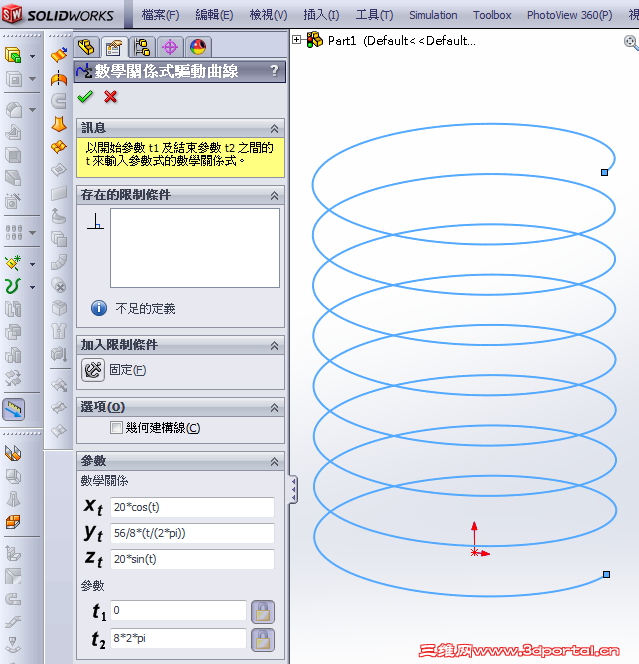Click the existing relations perpendicular icon
The image size is (639, 664).
tap(95, 221)
